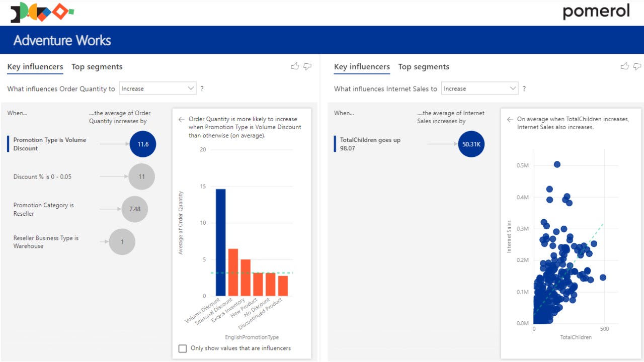Enable 'Only show values that are influencers' checkbox
Viewport: 644px width, 362px height.
pos(183,348)
